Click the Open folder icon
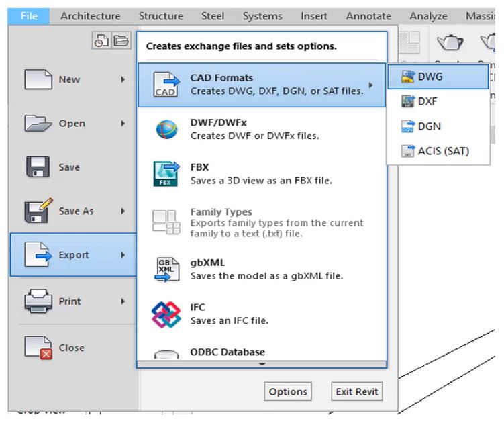 [38, 123]
